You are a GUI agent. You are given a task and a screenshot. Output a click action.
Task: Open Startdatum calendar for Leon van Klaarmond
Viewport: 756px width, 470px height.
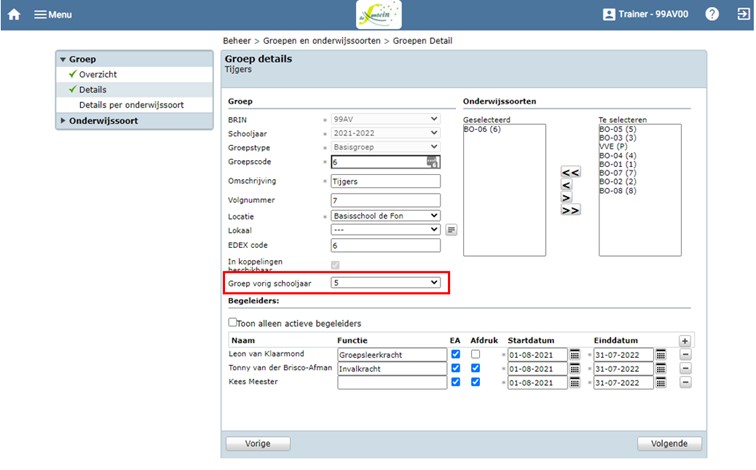(574, 355)
